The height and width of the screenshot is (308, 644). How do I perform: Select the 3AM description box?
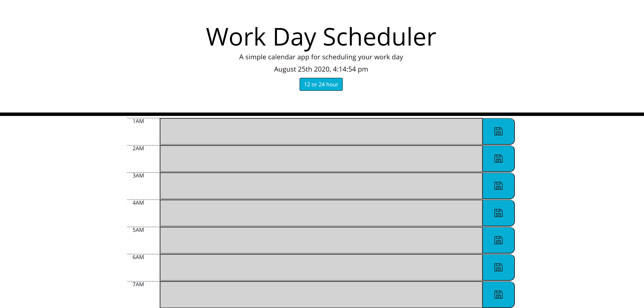[321, 186]
